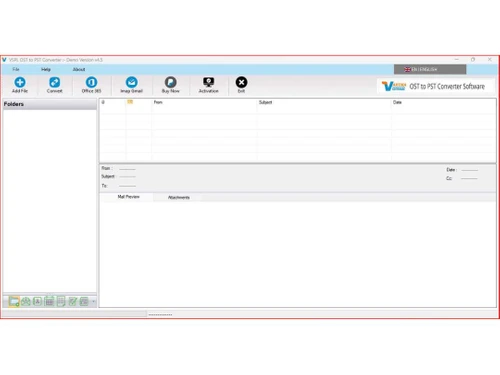Click the bottom status progress bar
The height and width of the screenshot is (375, 500).
[74, 314]
